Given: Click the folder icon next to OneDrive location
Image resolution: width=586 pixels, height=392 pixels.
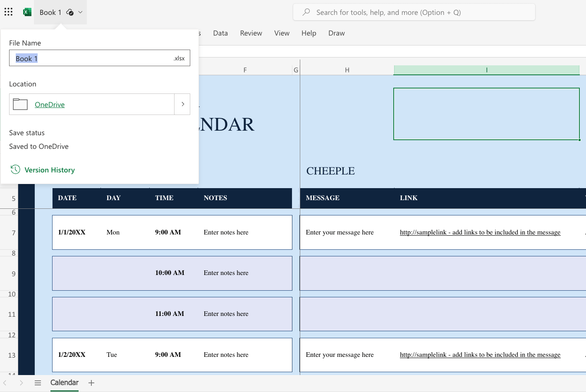Looking at the screenshot, I should (x=20, y=104).
